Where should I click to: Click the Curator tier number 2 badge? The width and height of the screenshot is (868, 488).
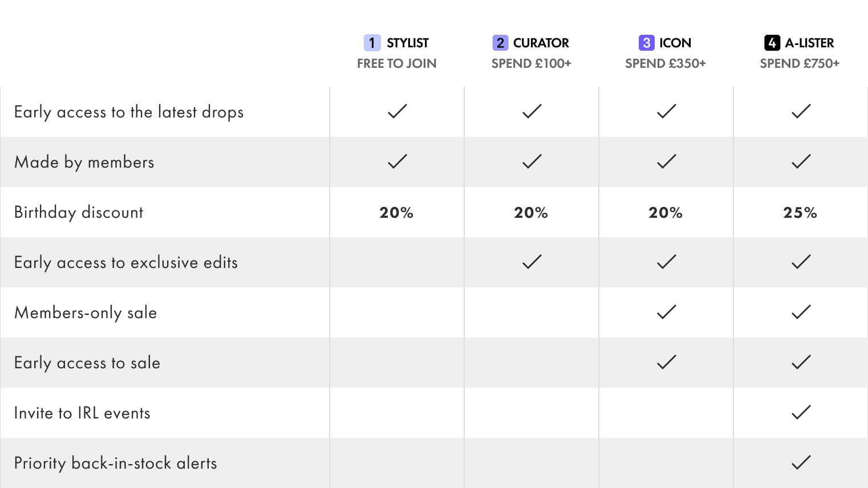click(x=500, y=43)
